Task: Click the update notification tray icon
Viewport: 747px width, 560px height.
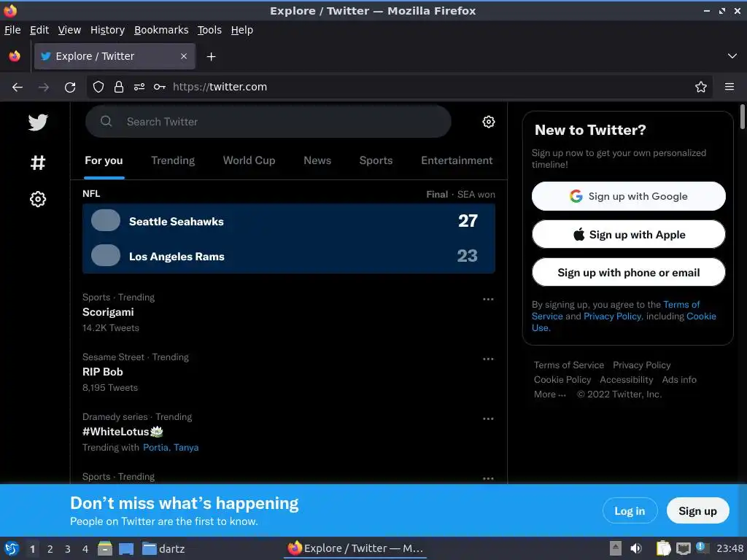Action: coord(703,547)
